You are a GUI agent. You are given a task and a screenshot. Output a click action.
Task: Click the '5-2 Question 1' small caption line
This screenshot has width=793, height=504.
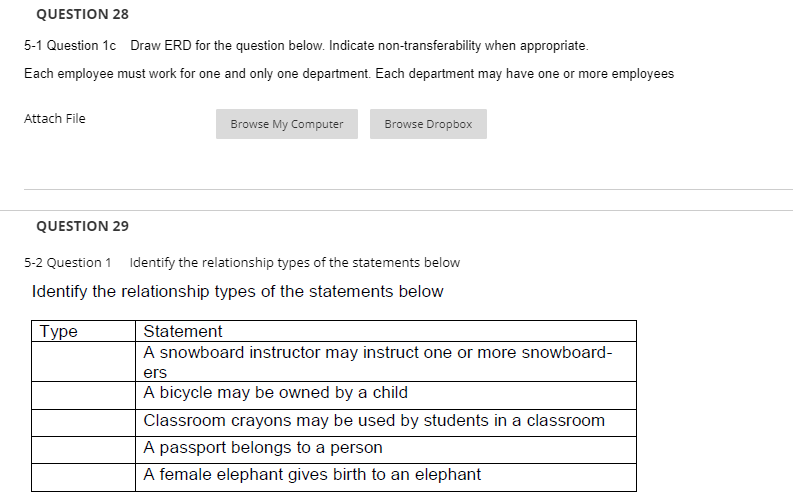pyautogui.click(x=242, y=263)
